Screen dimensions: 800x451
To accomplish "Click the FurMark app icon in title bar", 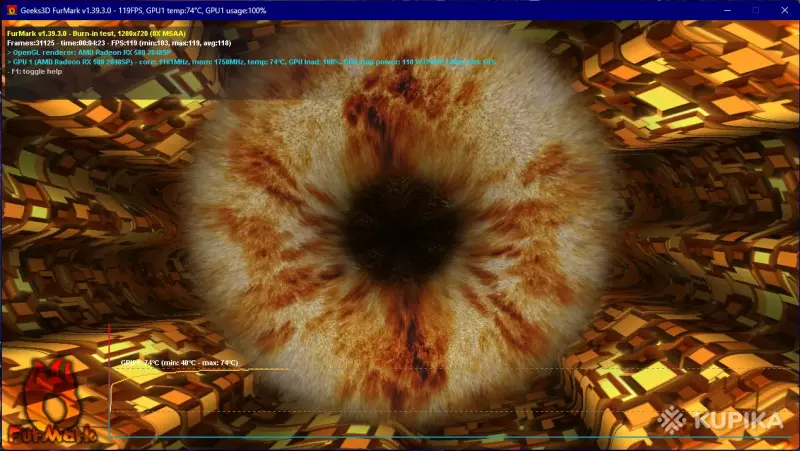I will 11,10.
